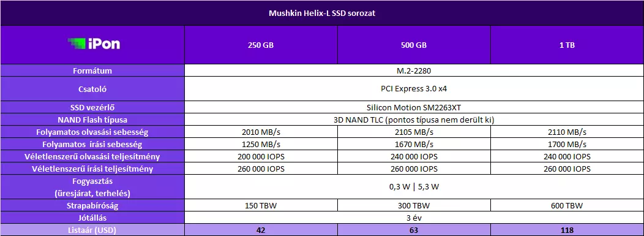Click the iPon logo

click(x=94, y=44)
